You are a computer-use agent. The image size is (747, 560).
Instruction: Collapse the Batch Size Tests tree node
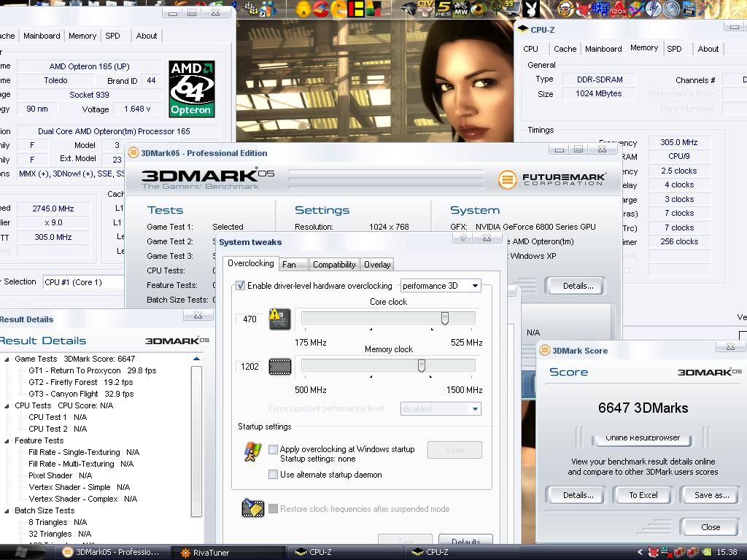[7, 511]
